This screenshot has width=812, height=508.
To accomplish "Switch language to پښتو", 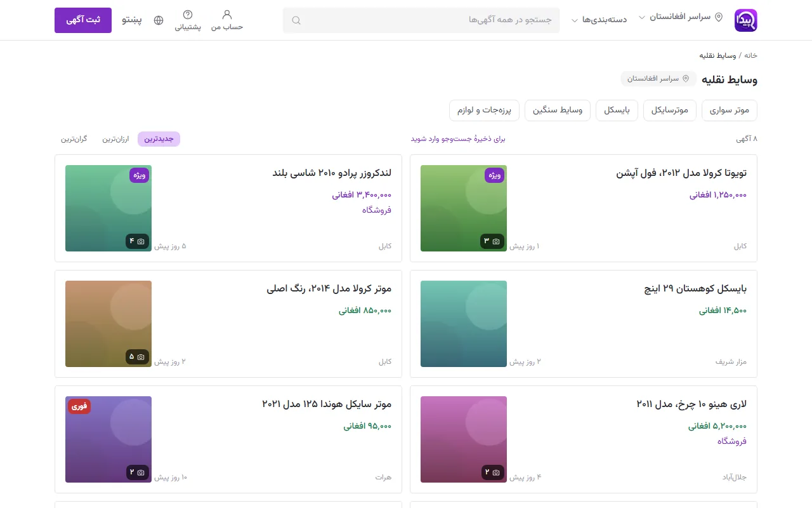I will [x=132, y=20].
